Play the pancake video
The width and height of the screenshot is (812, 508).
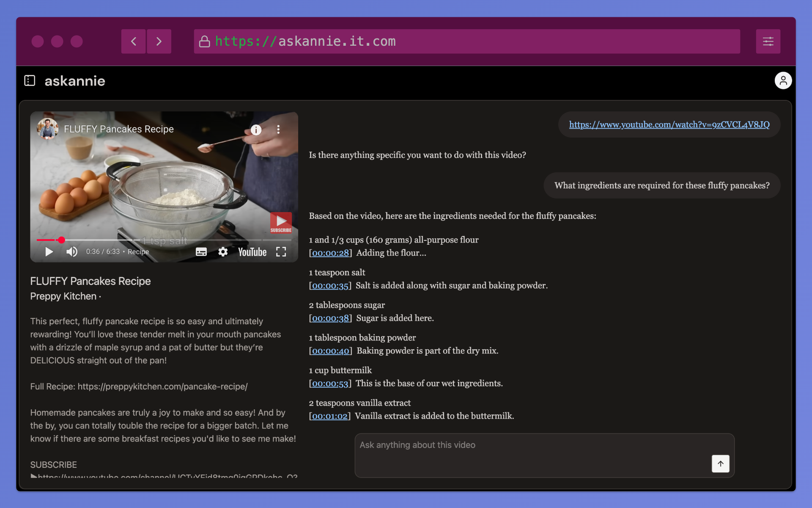[x=49, y=252]
